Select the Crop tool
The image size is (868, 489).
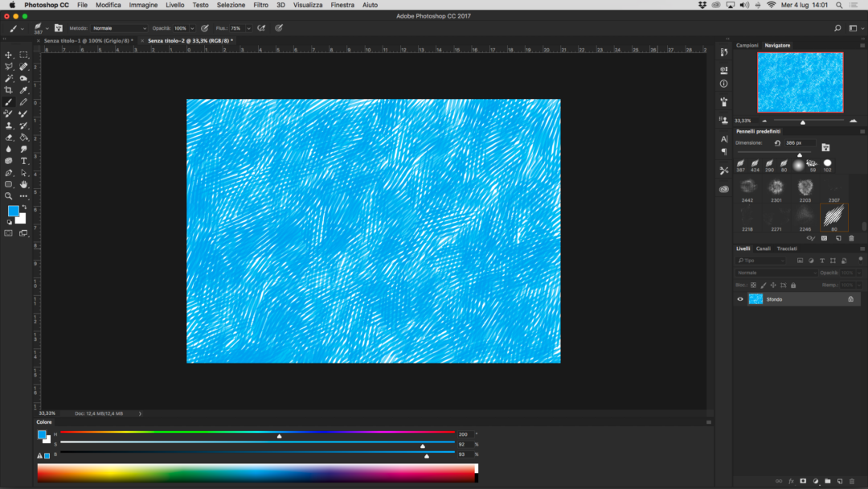8,90
